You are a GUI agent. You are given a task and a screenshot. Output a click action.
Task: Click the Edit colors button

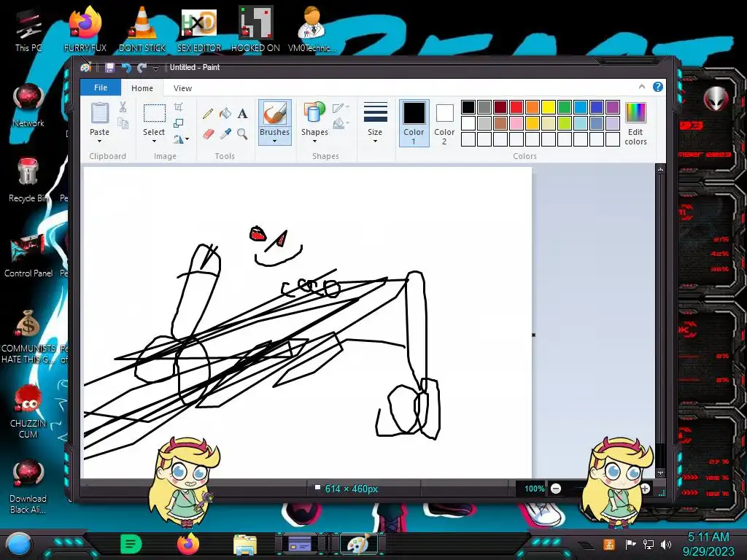[x=635, y=122]
